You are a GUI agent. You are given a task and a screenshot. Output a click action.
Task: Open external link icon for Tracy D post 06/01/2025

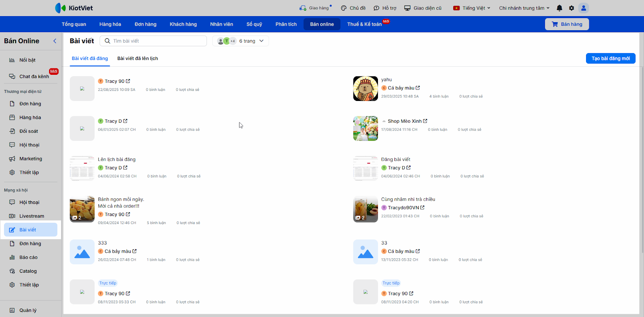coord(125,121)
